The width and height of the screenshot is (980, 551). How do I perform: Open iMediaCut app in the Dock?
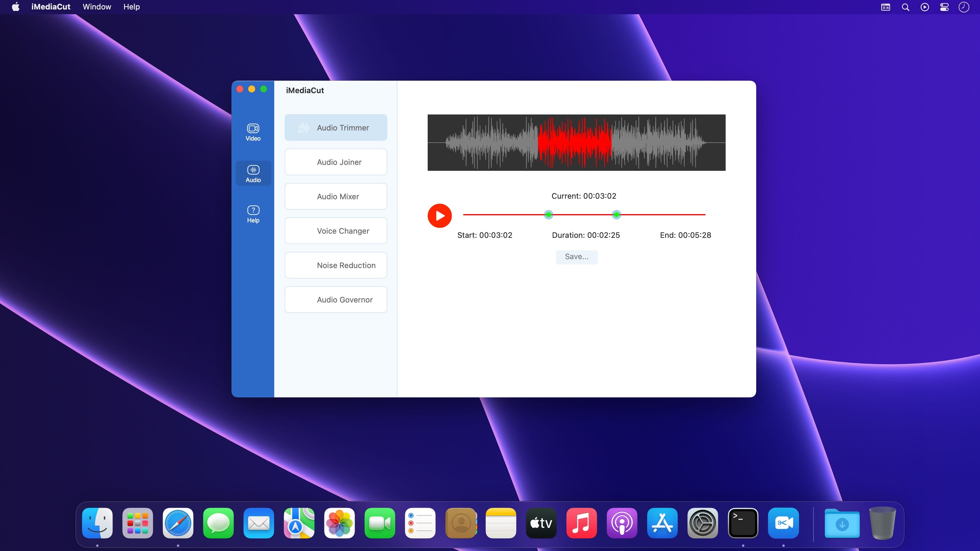click(783, 523)
